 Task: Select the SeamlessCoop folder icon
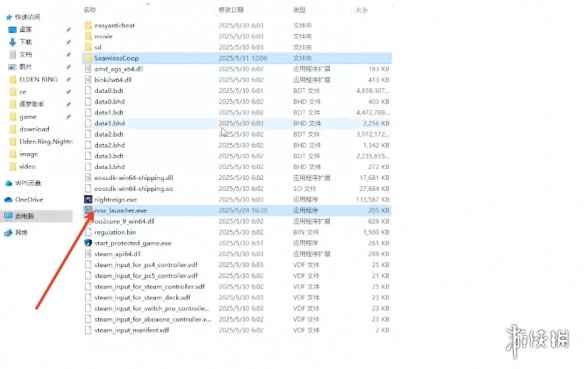(88, 58)
